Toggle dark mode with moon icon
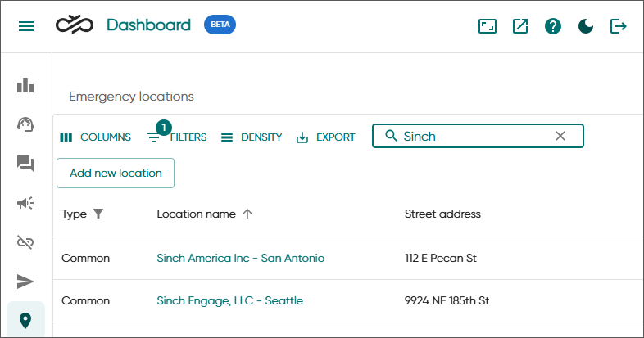 coord(586,26)
